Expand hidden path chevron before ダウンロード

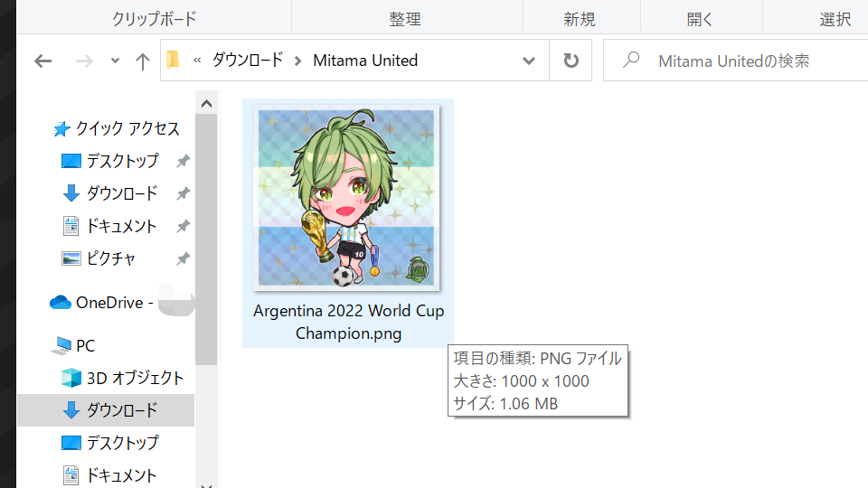197,61
